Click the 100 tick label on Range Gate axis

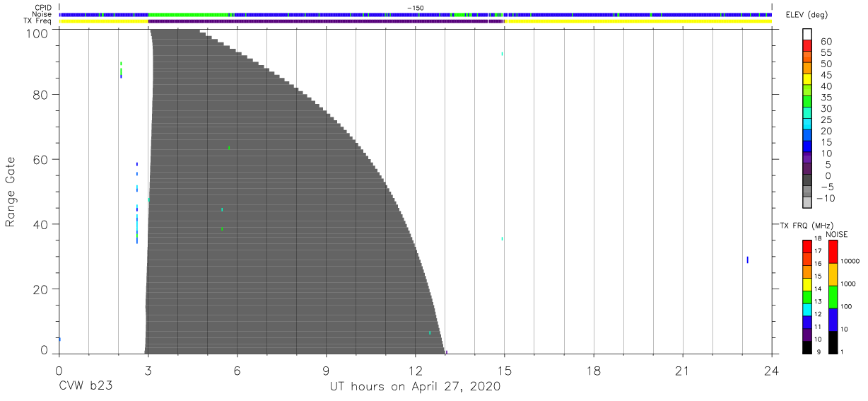(39, 33)
